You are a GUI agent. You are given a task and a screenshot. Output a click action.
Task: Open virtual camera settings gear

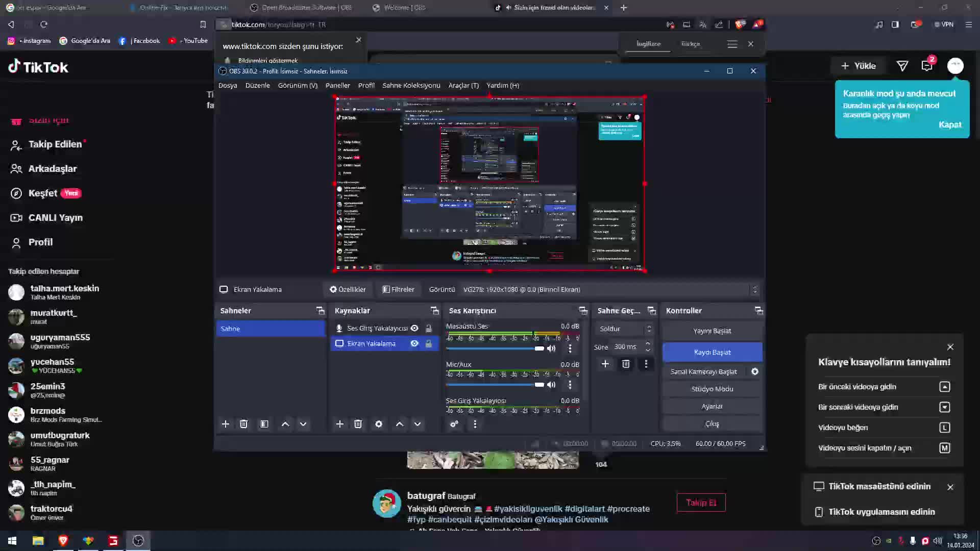click(x=755, y=371)
